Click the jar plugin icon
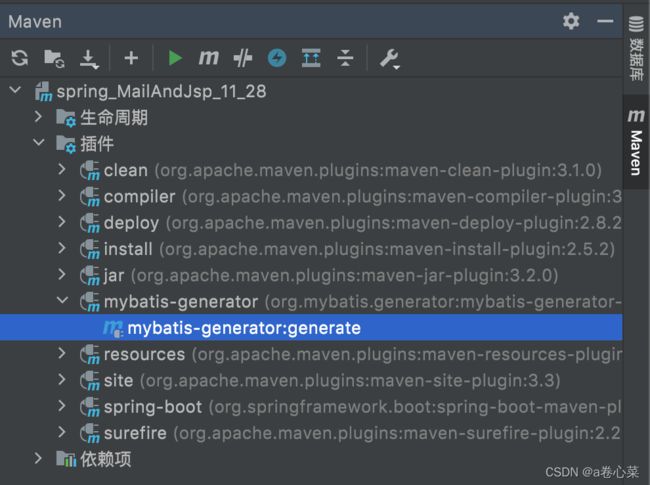This screenshot has width=650, height=485. click(90, 276)
